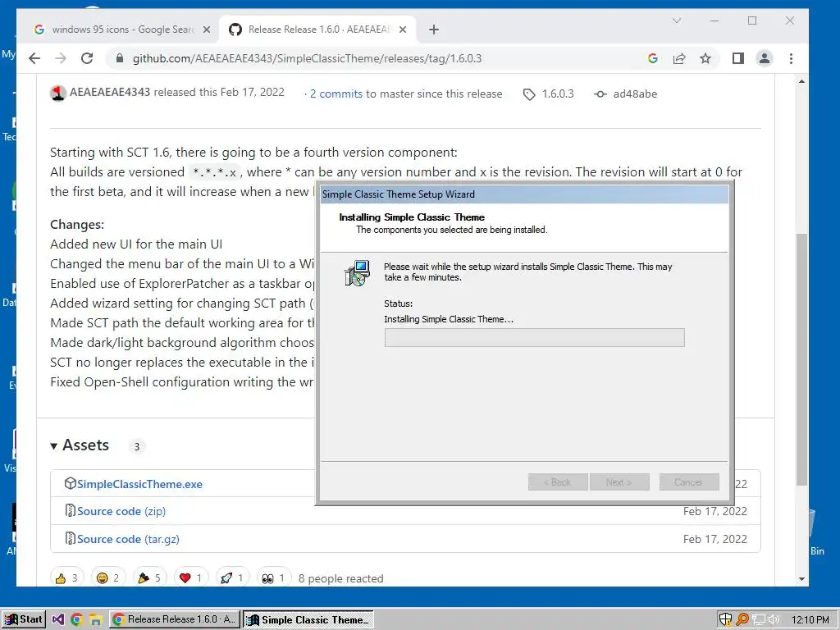
Task: Click the Windows Security shield tray icon
Action: tap(725, 619)
